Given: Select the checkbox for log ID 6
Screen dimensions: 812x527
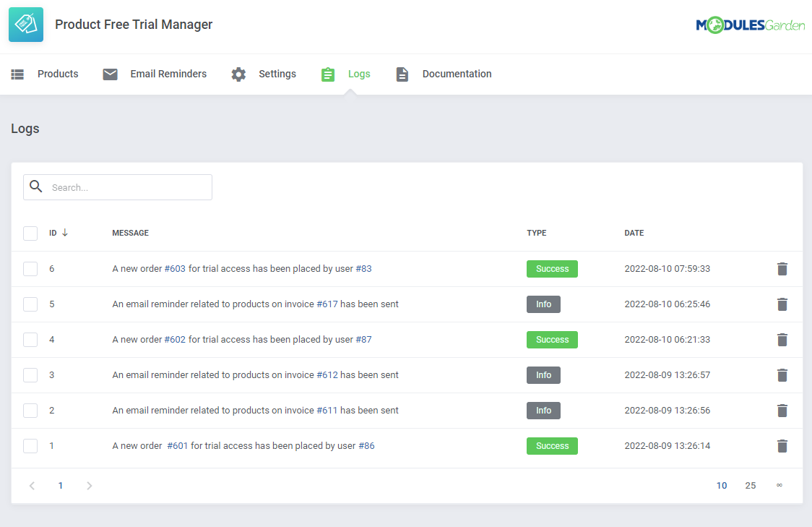Looking at the screenshot, I should [x=30, y=269].
